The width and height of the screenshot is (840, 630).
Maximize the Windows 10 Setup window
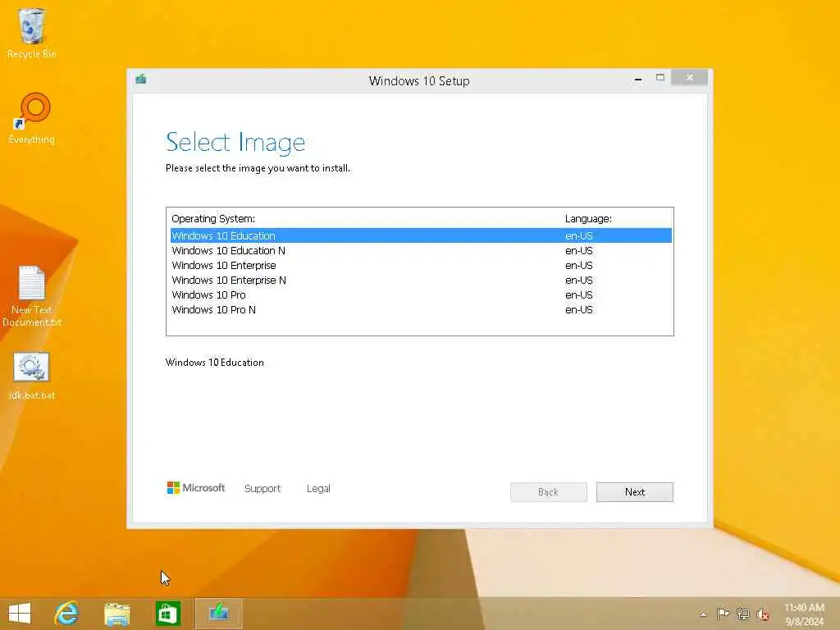(660, 78)
